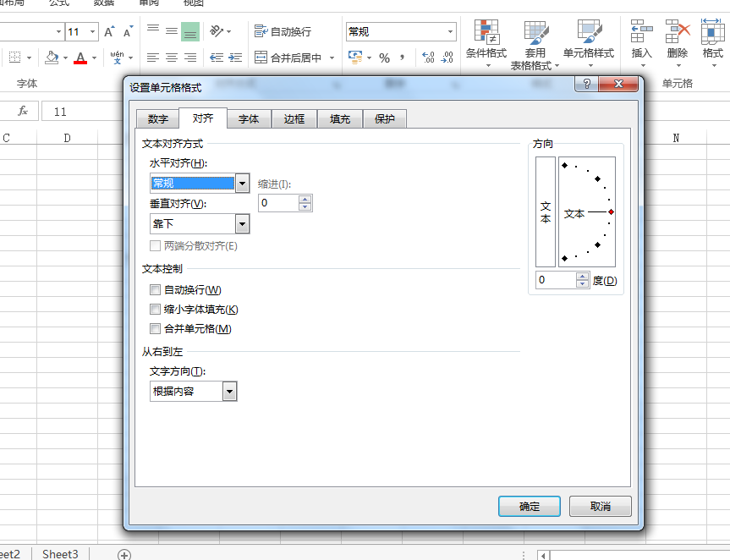Image resolution: width=730 pixels, height=560 pixels.
Task: Enable 缩小字体填充(K) checkbox
Action: point(155,309)
